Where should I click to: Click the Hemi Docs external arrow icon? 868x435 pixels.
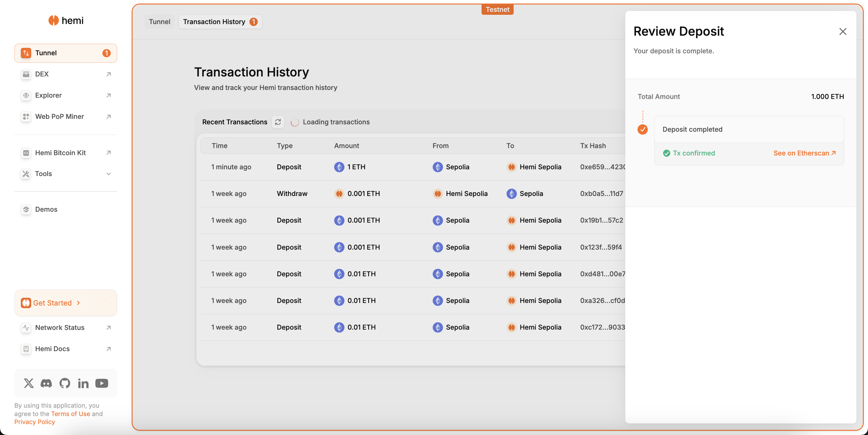[108, 349]
